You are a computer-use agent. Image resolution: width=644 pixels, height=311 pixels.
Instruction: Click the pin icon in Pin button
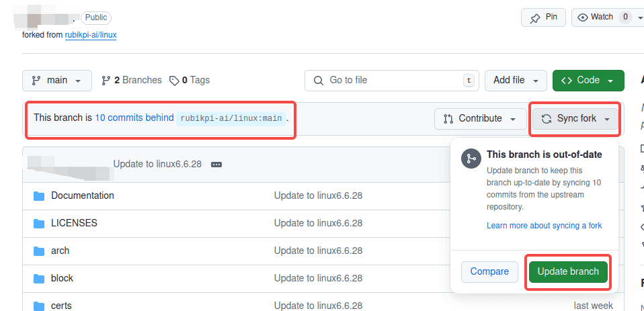pyautogui.click(x=535, y=18)
